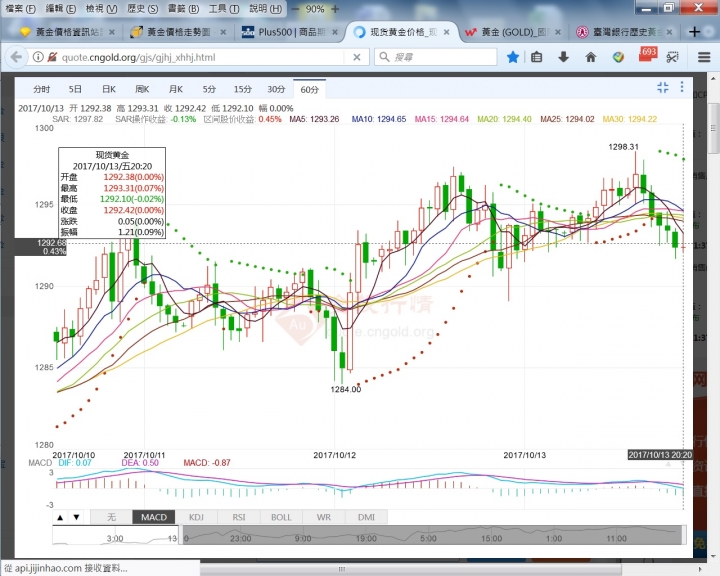Click the search input field
720x576 pixels.
click(440, 57)
